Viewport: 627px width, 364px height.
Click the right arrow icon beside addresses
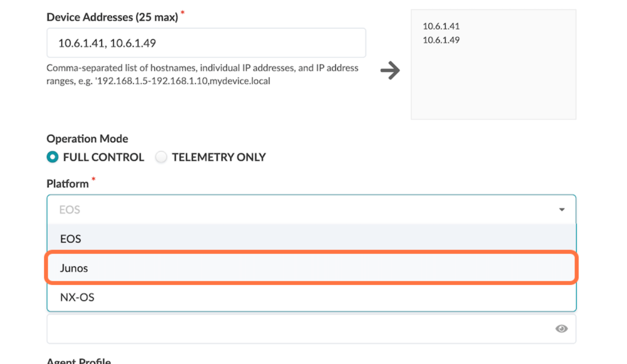pyautogui.click(x=390, y=71)
